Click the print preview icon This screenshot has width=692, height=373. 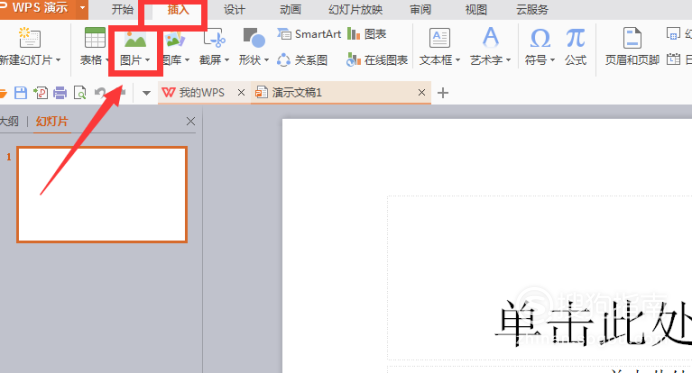pyautogui.click(x=80, y=93)
